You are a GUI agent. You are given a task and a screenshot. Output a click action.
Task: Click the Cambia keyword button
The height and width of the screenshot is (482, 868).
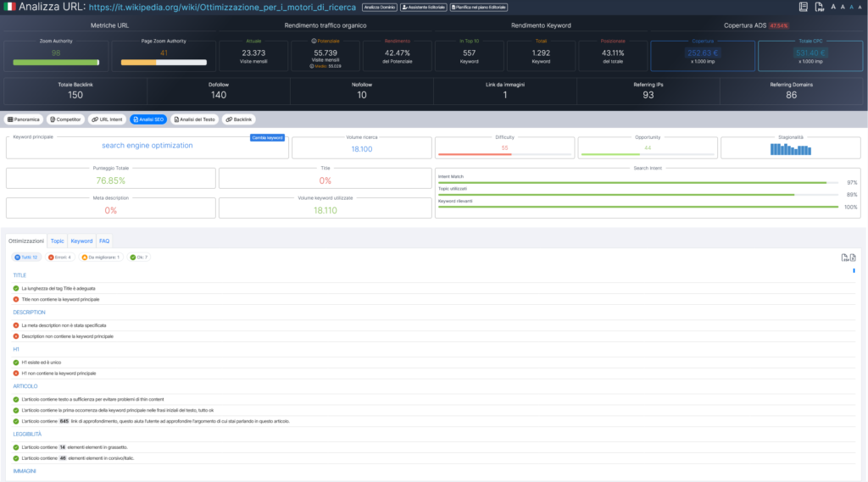(x=267, y=138)
